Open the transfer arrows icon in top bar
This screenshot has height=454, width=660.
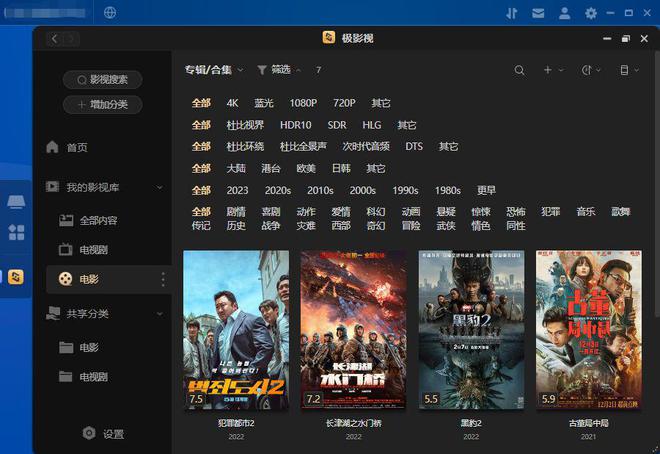(x=511, y=13)
